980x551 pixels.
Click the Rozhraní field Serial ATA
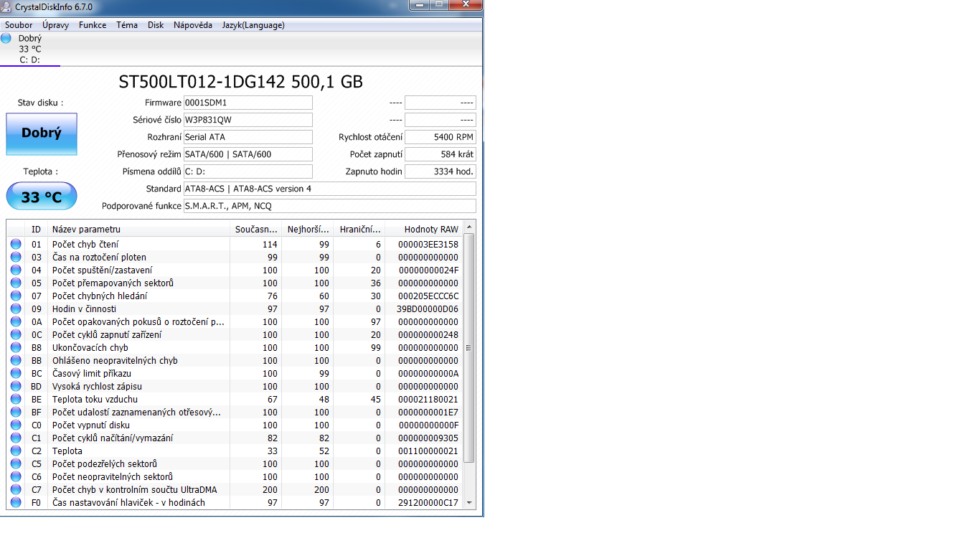(x=248, y=137)
